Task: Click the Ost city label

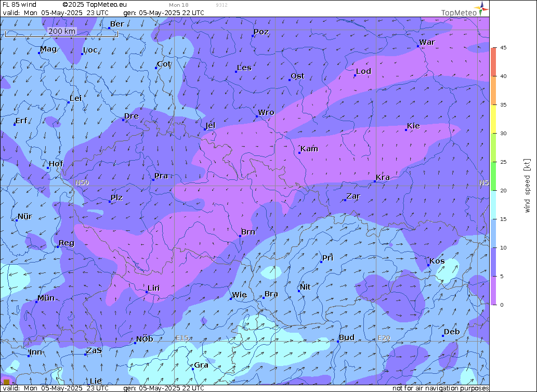Action: tap(297, 76)
